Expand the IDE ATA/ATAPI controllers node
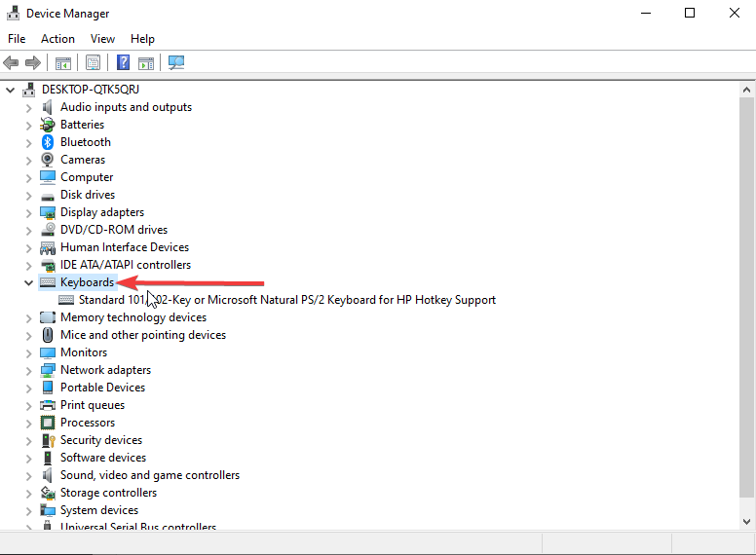The height and width of the screenshot is (555, 756). 28,266
